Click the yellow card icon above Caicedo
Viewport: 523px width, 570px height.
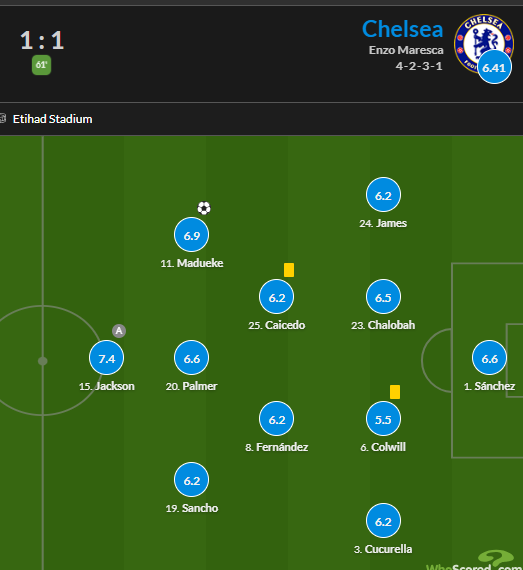coord(289,270)
